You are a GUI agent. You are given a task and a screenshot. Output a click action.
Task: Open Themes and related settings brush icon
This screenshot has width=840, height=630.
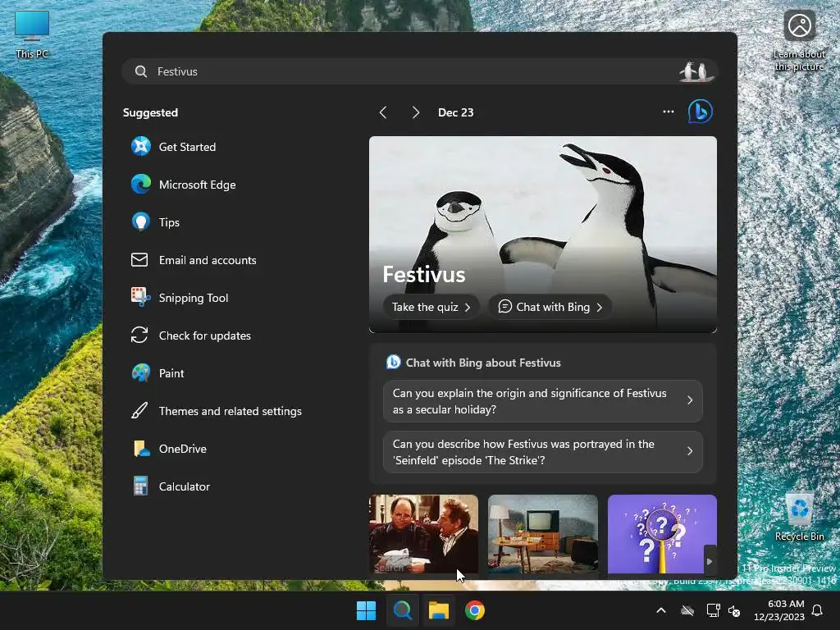(139, 411)
